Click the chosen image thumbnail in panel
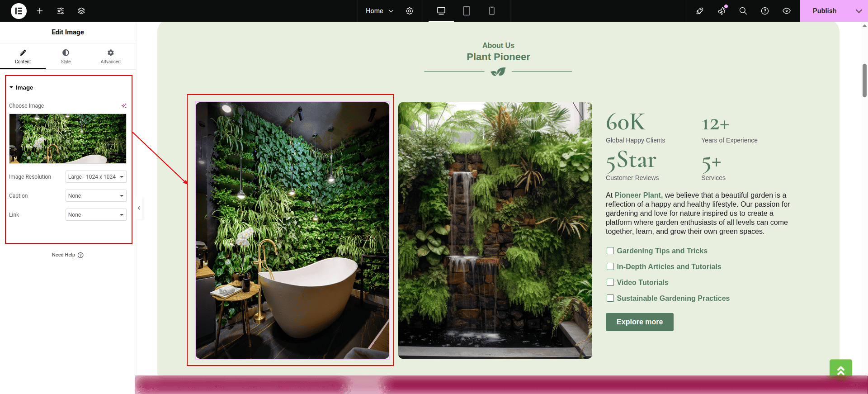This screenshot has height=394, width=868. pyautogui.click(x=68, y=138)
